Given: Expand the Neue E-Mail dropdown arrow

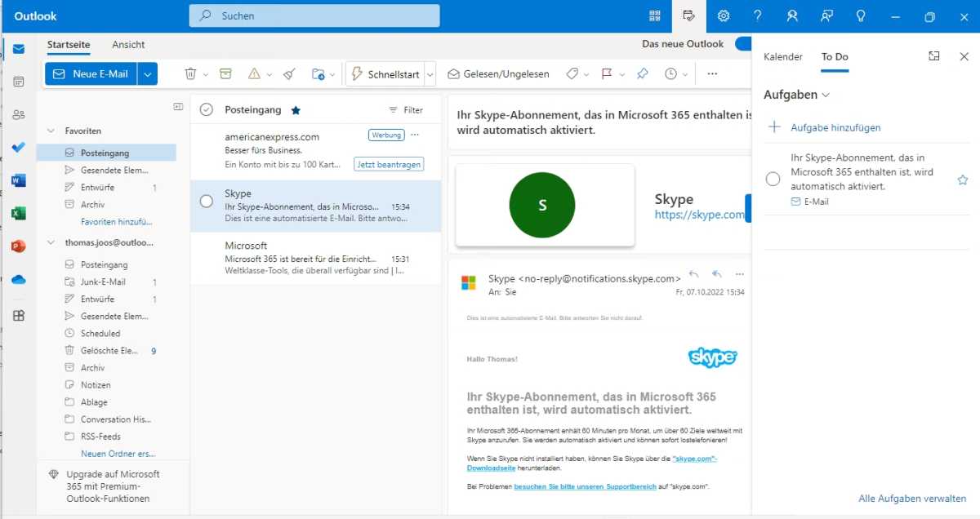Looking at the screenshot, I should (147, 73).
